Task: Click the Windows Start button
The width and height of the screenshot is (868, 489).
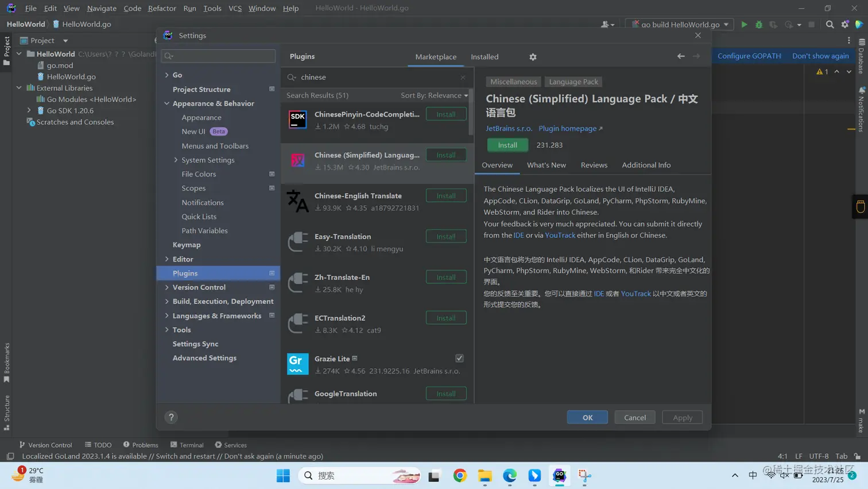Action: coord(283,476)
